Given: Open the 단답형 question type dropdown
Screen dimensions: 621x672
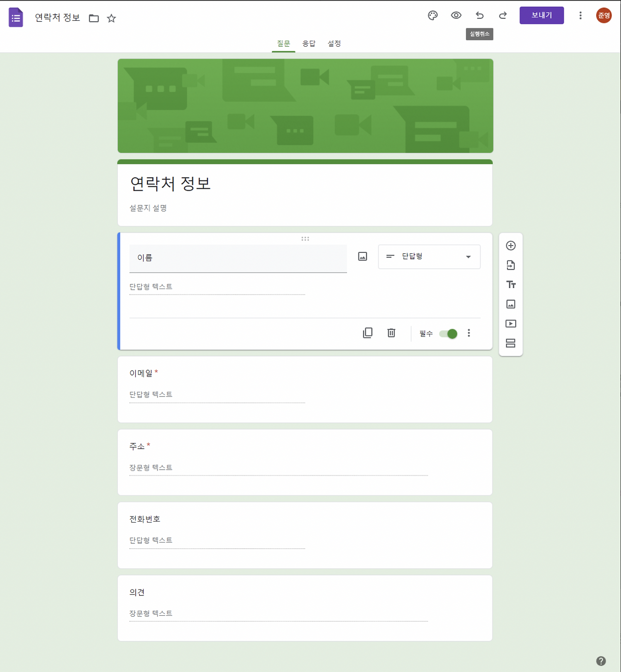Looking at the screenshot, I should click(x=429, y=257).
